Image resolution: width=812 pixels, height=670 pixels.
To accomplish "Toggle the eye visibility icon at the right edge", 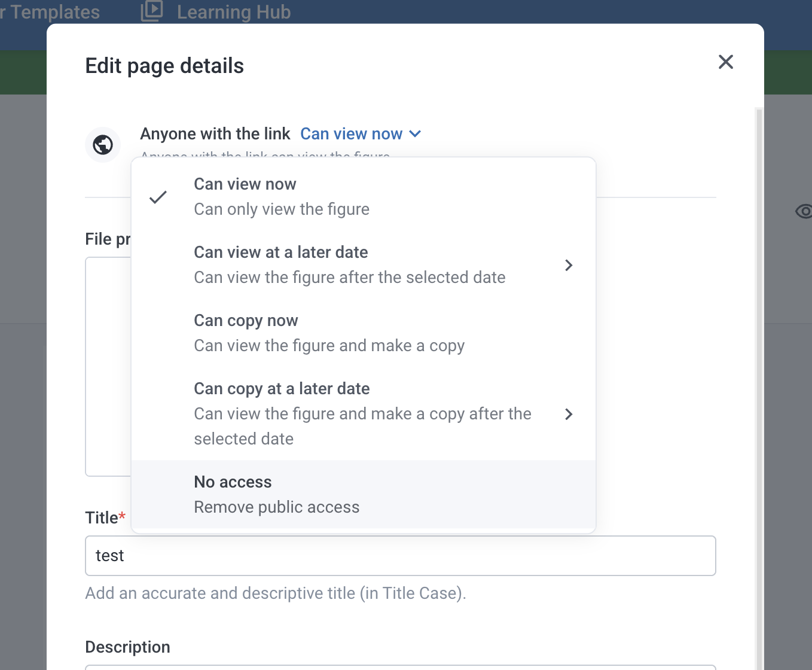I will tap(804, 211).
